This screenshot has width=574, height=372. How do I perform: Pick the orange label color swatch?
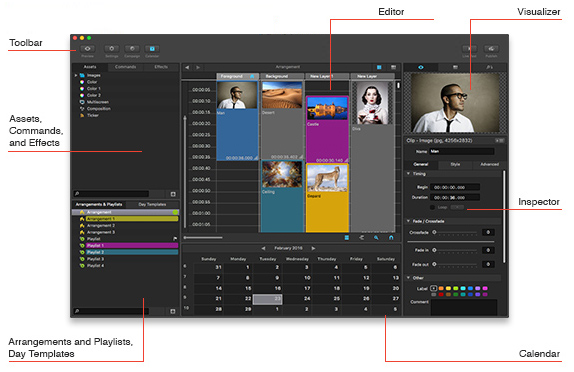click(441, 289)
